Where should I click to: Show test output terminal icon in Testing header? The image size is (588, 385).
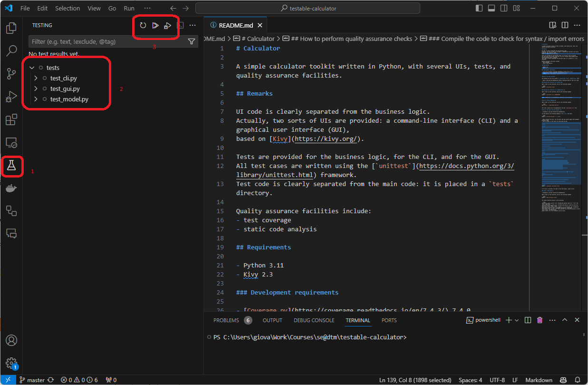[181, 25]
